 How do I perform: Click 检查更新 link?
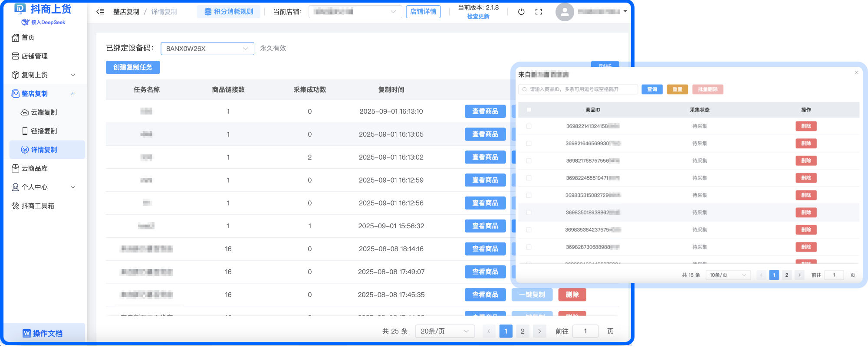pos(478,16)
